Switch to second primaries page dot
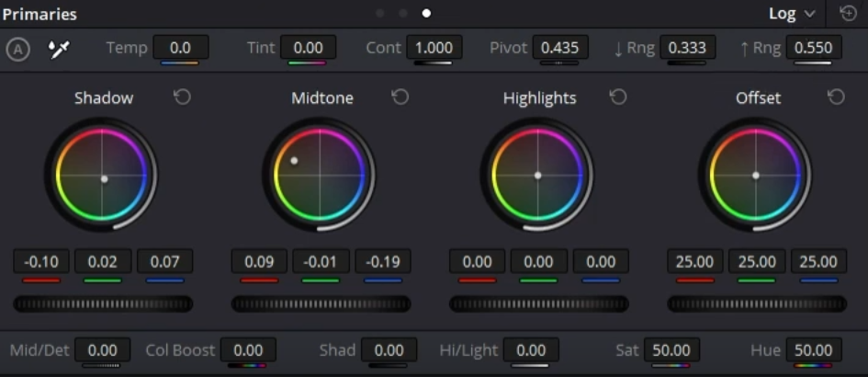The width and height of the screenshot is (868, 377). (403, 14)
